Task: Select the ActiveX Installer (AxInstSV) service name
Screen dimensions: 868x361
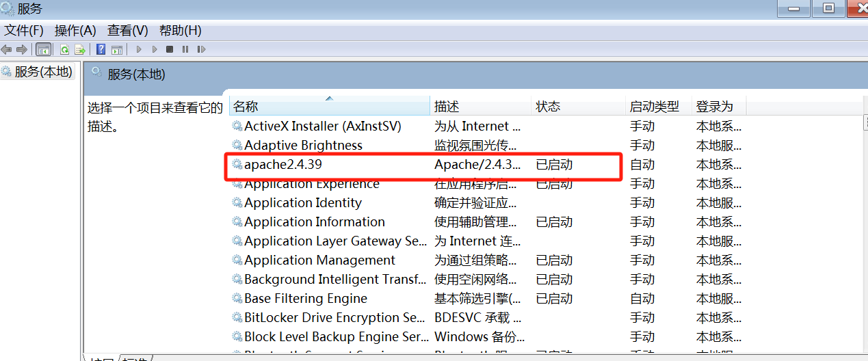Action: [x=323, y=126]
